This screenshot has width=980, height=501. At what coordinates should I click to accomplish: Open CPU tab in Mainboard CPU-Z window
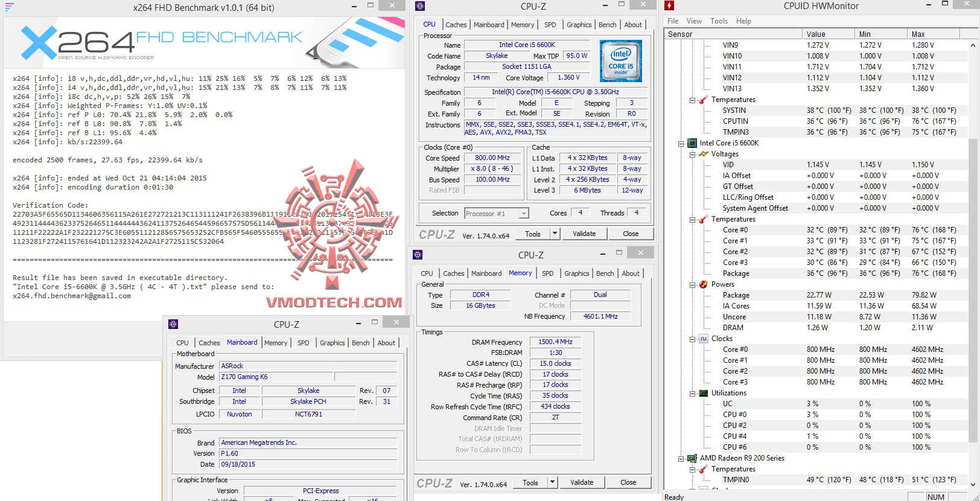pos(182,343)
